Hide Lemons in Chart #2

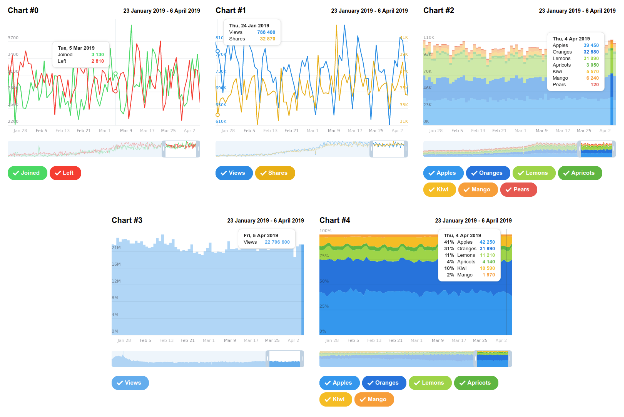tap(534, 173)
